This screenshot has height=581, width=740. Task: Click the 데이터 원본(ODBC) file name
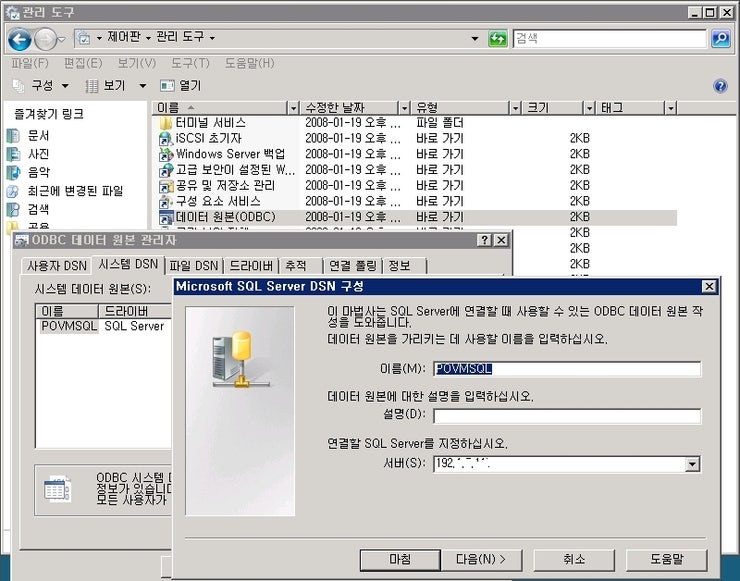click(225, 217)
